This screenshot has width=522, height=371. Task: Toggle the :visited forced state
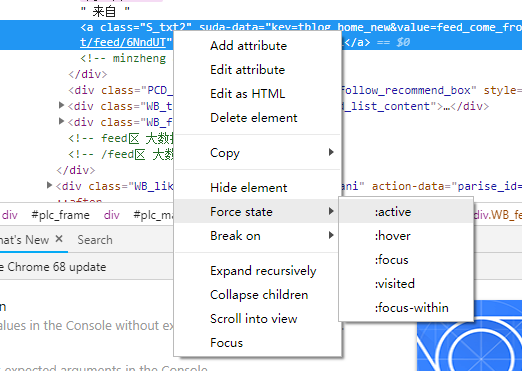pyautogui.click(x=406, y=284)
